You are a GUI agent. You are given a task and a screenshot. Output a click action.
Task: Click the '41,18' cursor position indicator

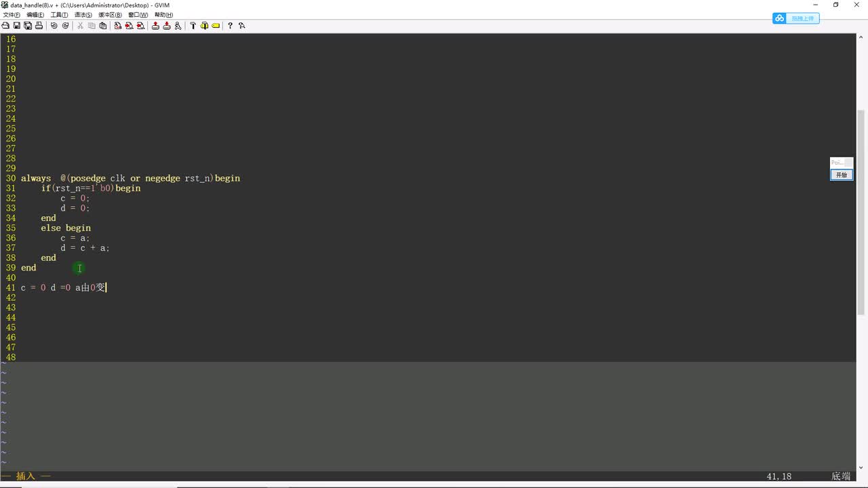click(779, 476)
